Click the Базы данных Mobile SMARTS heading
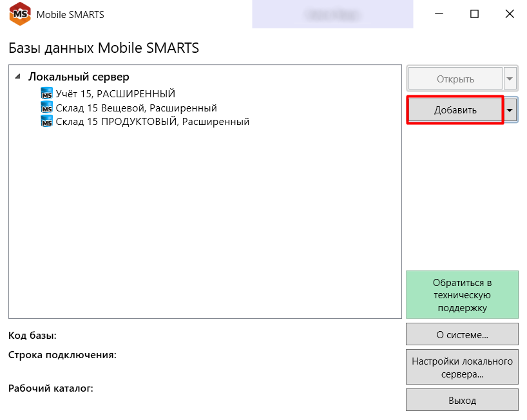This screenshot has width=527, height=420. tap(104, 48)
